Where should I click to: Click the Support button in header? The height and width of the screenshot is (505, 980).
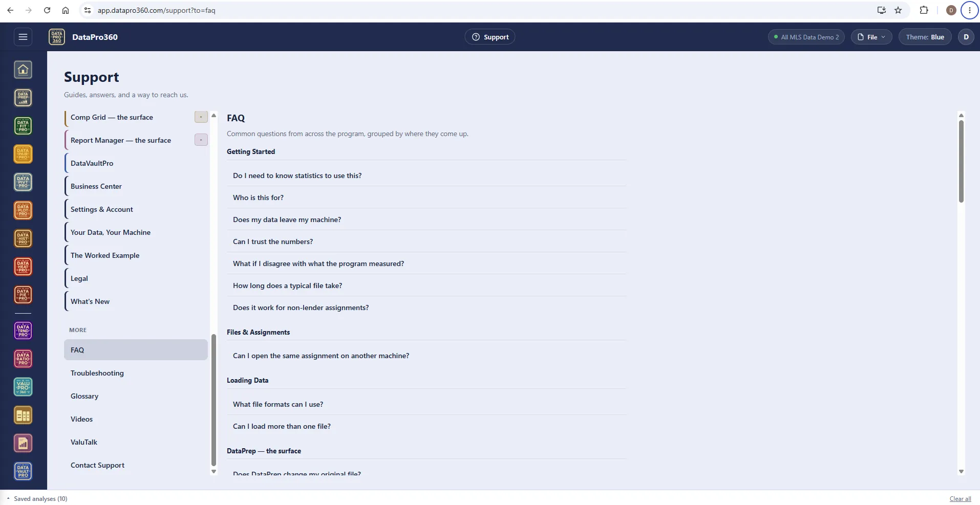coord(490,37)
